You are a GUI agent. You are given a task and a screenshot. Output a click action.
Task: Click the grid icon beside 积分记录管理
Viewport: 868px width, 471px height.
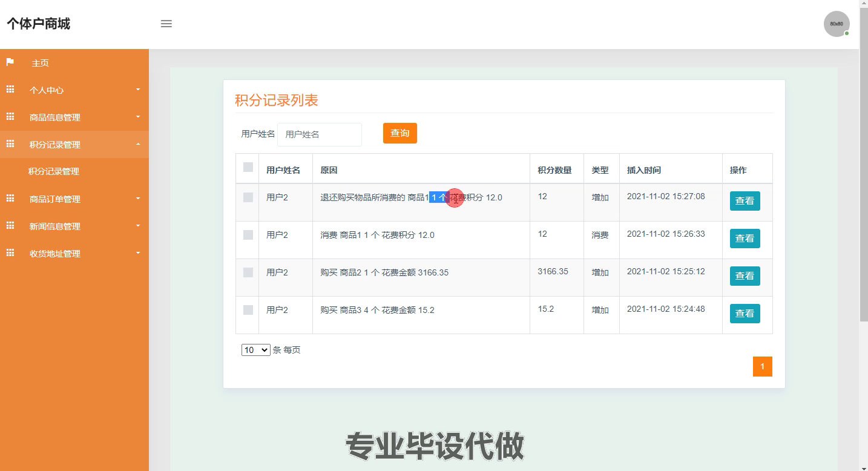click(10, 144)
